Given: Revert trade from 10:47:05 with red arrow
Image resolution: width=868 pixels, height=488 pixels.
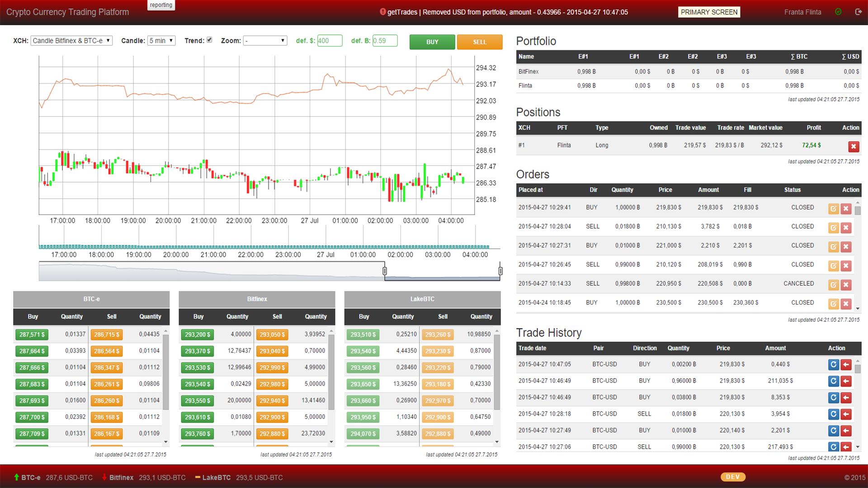Looking at the screenshot, I should [x=846, y=365].
